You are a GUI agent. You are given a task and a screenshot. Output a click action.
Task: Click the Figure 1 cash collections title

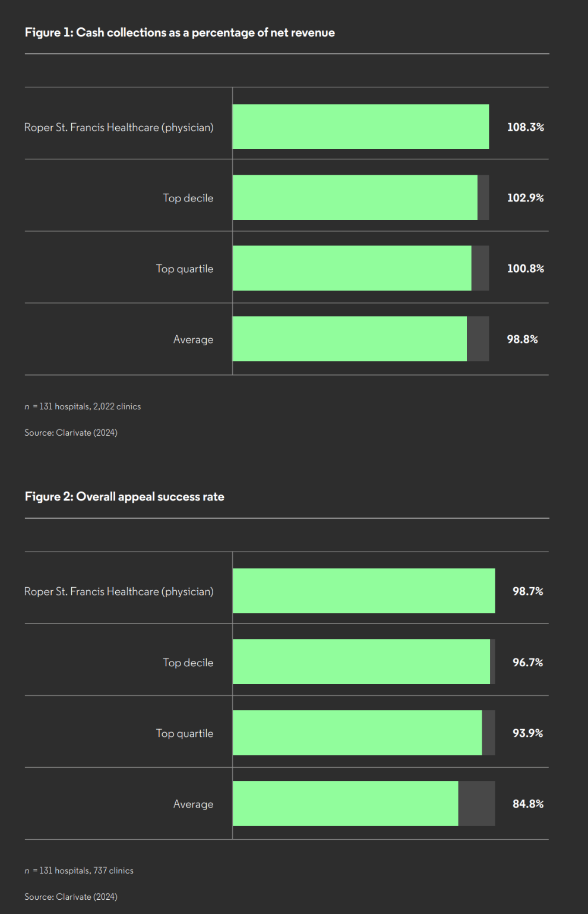point(179,33)
